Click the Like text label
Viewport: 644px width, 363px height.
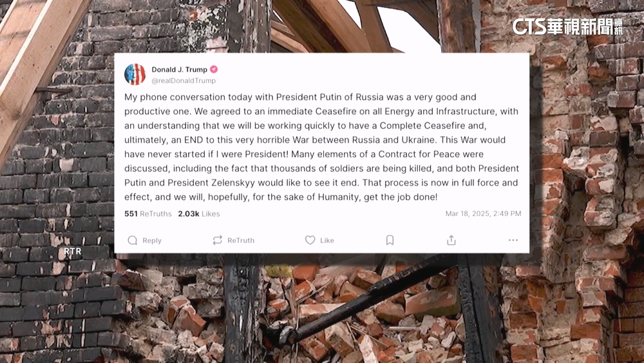(327, 240)
